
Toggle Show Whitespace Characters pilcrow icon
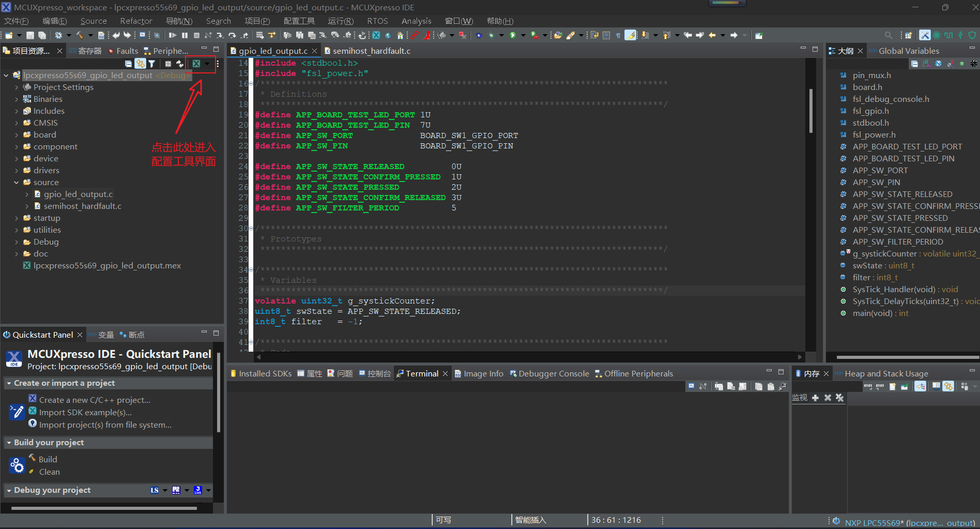[x=618, y=35]
